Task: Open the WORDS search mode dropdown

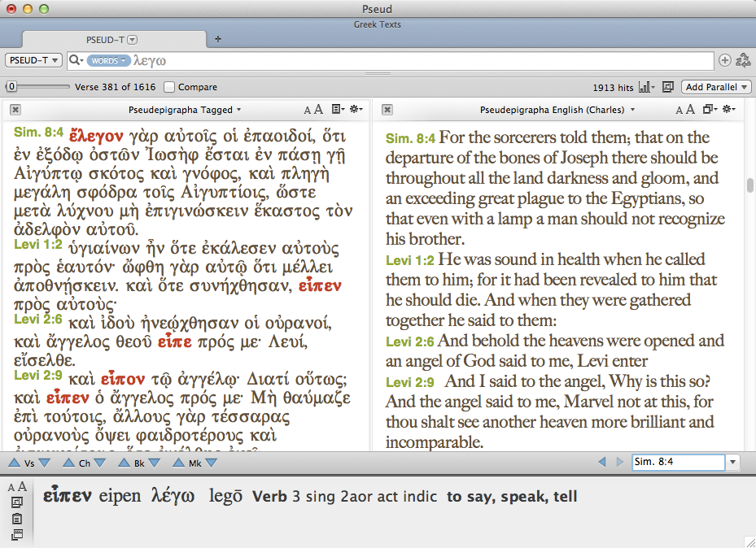Action: tap(108, 60)
